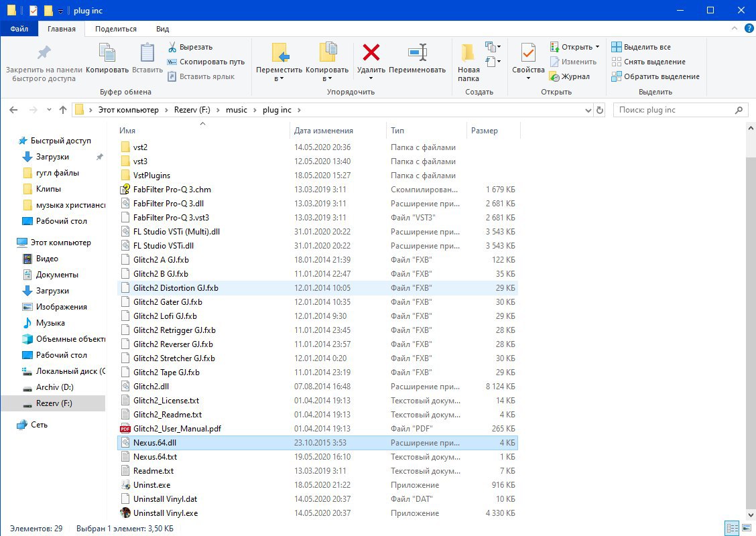Click the search magnifier icon
This screenshot has width=756, height=536.
(739, 110)
